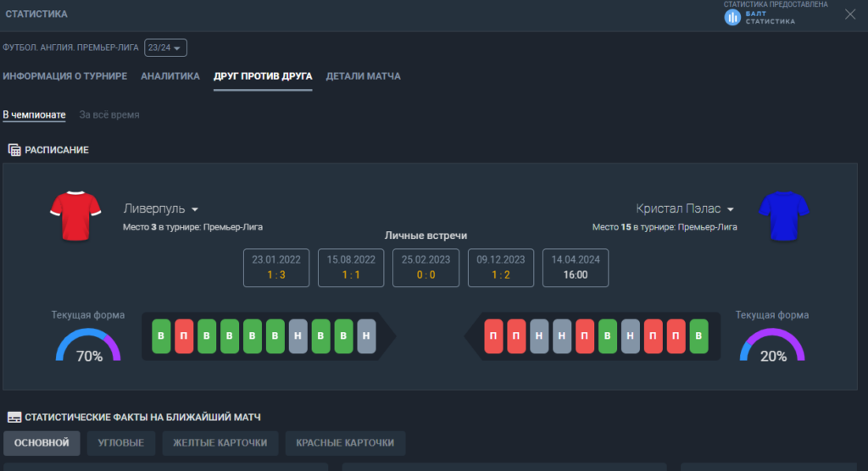Open the 23.01.2022 match with score 1:3
Image resolution: width=868 pixels, height=471 pixels.
(276, 268)
